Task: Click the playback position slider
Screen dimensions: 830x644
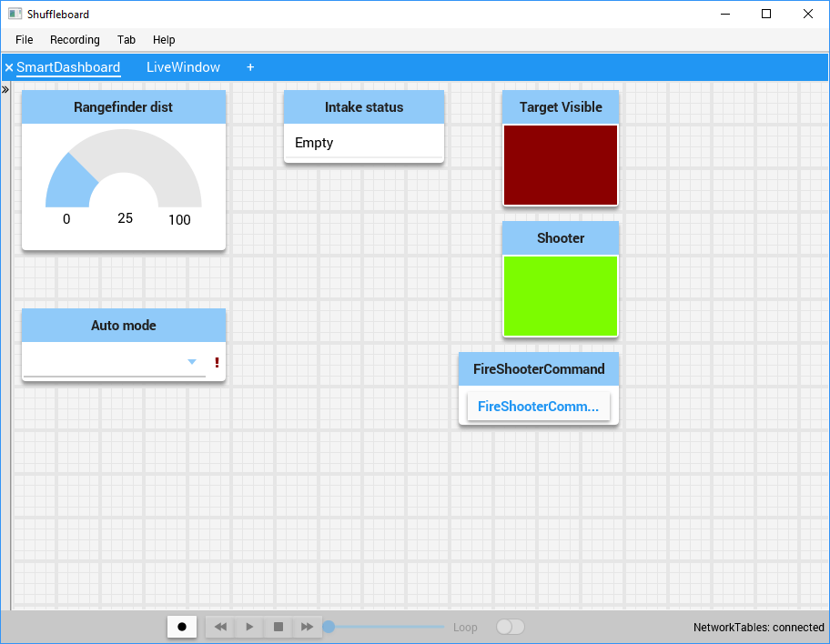Action: pos(382,627)
